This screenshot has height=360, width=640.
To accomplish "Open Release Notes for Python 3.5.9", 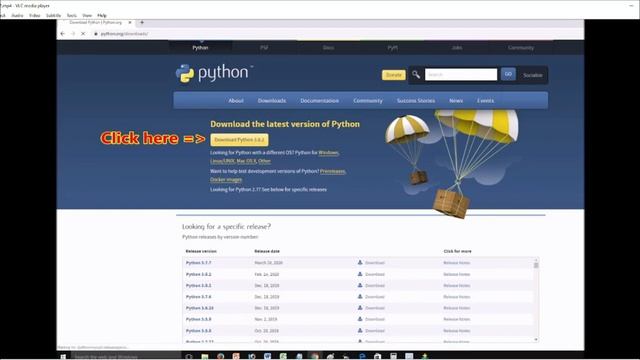I will click(x=457, y=319).
